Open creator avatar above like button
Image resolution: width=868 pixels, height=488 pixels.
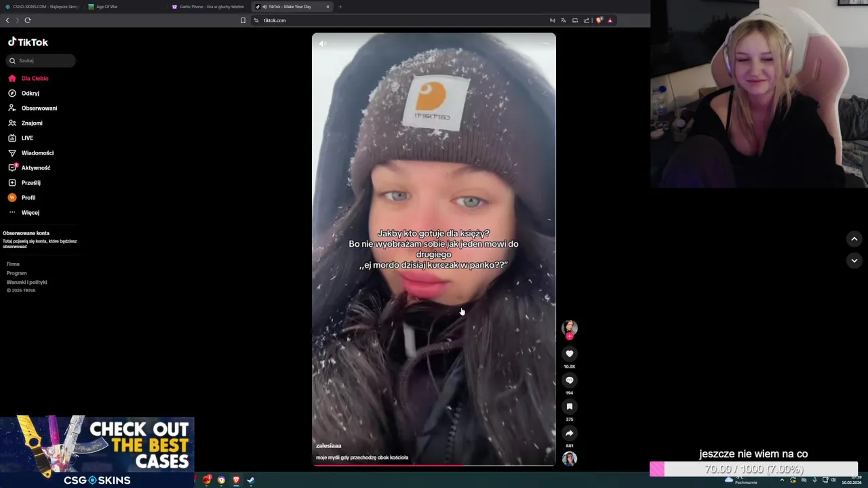(570, 327)
